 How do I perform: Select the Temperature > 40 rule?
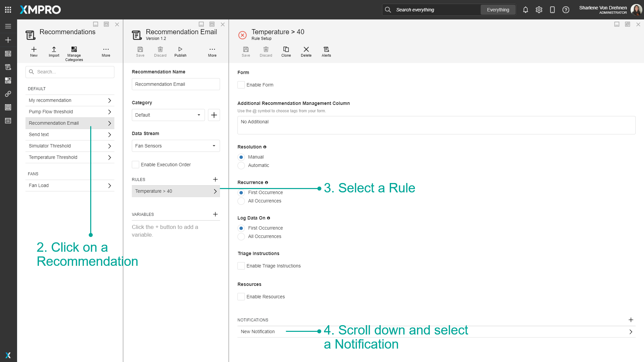pos(176,191)
